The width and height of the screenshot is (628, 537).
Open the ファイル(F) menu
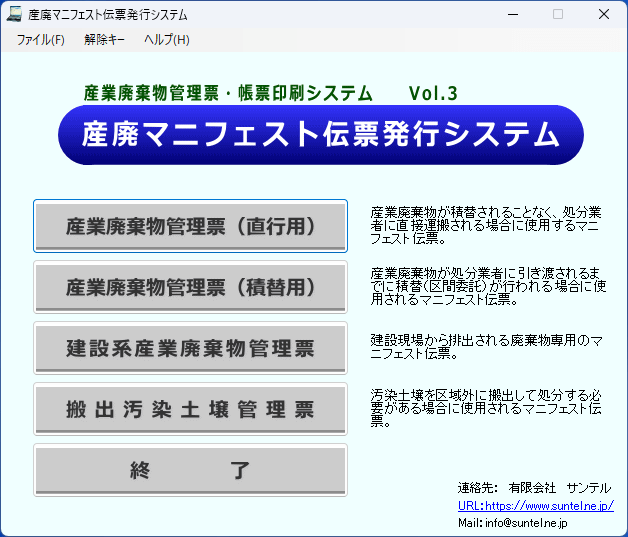point(40,40)
